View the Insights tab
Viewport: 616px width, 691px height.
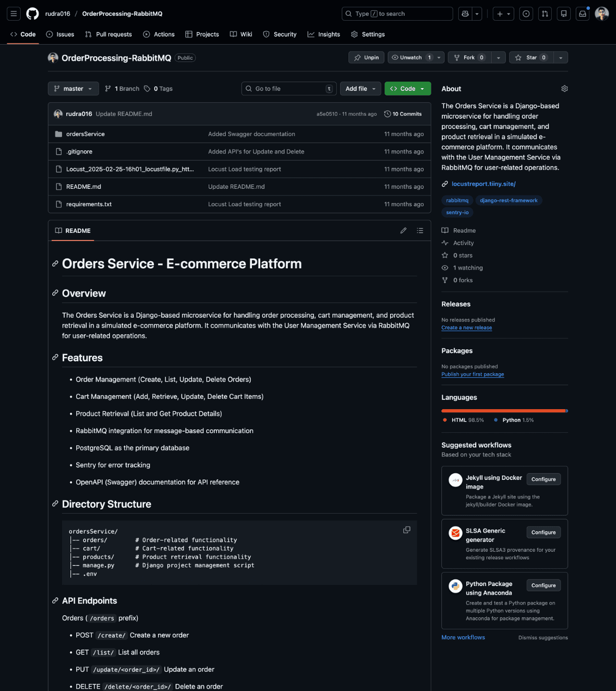[x=324, y=34]
